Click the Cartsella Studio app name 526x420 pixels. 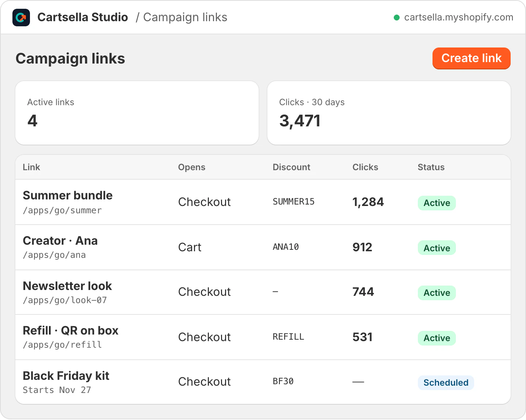83,17
